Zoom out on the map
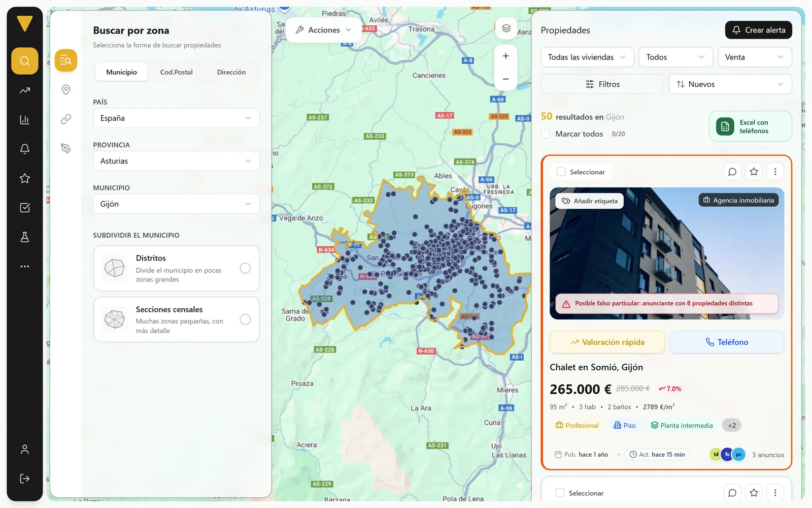 506,79
